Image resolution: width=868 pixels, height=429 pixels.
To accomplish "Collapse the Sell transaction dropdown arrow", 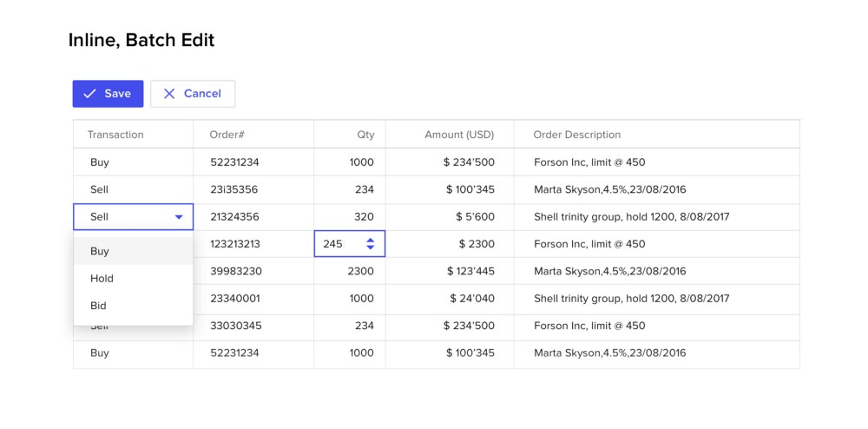I will 179,217.
